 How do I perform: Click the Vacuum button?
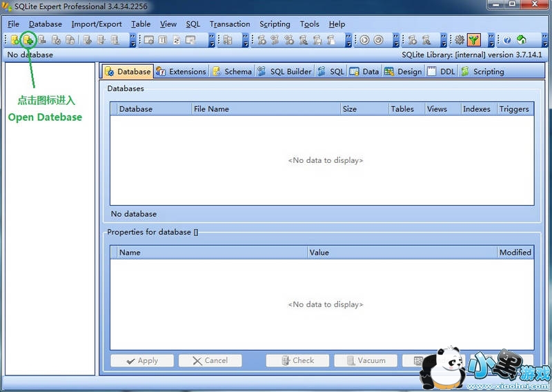[366, 360]
